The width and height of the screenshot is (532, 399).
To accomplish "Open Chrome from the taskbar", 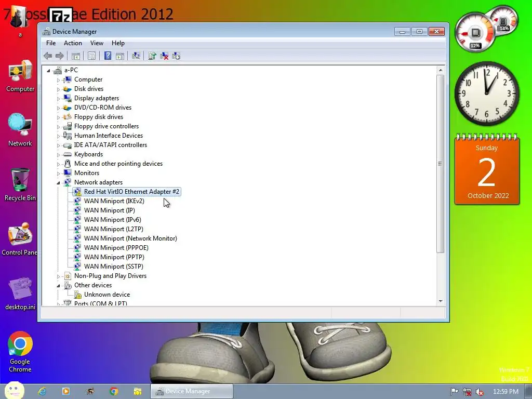I will pos(114,391).
